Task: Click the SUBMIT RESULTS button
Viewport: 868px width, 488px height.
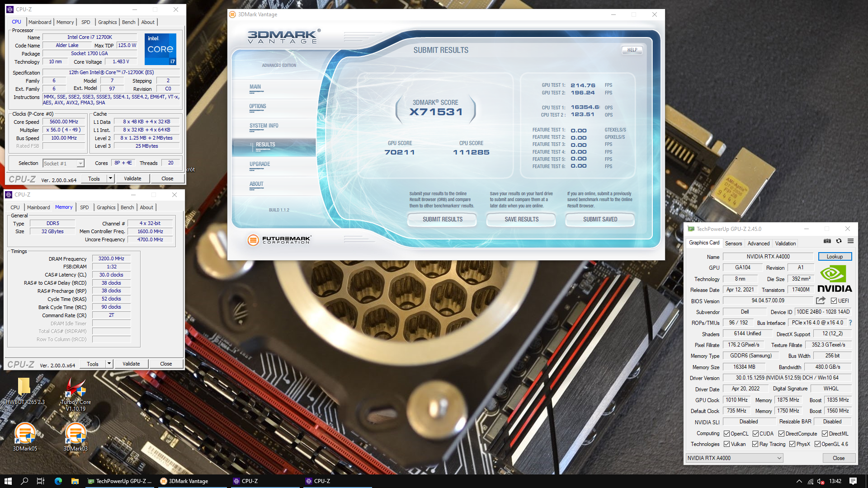Action: (442, 220)
